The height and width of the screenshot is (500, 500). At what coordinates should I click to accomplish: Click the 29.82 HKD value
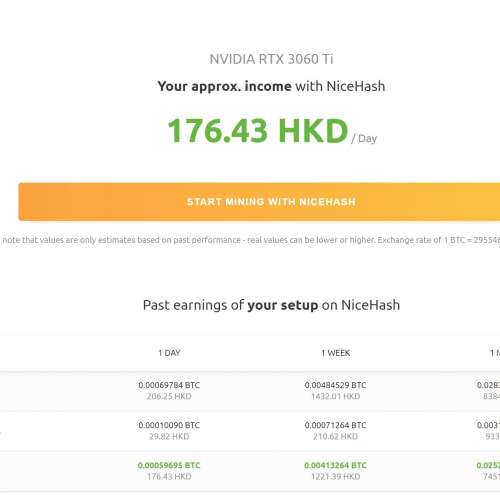[x=169, y=436]
